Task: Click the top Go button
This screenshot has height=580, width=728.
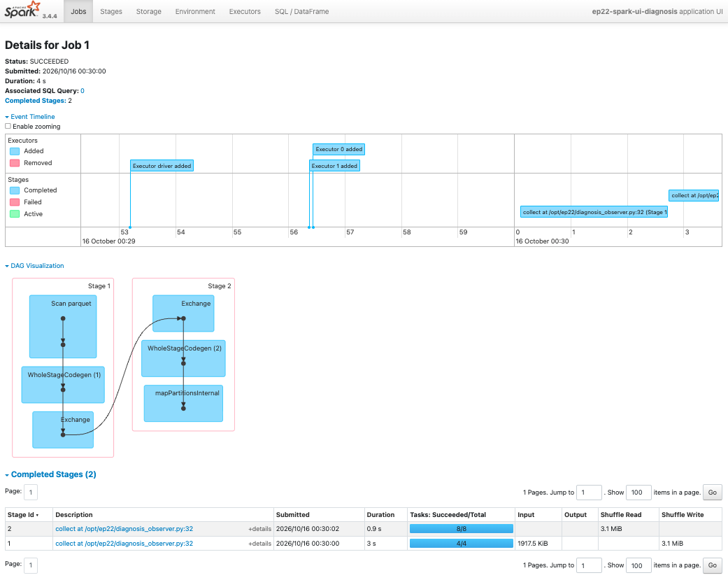Action: [x=712, y=493]
